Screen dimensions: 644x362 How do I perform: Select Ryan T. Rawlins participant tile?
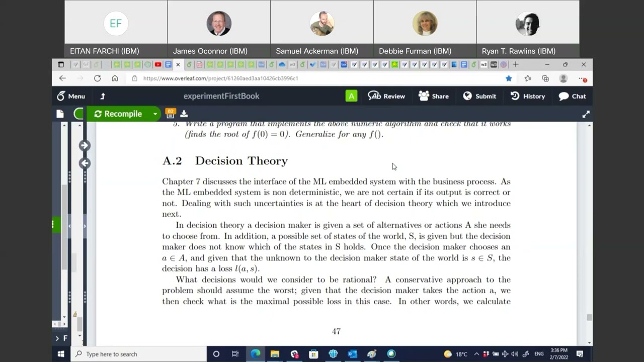point(528,29)
